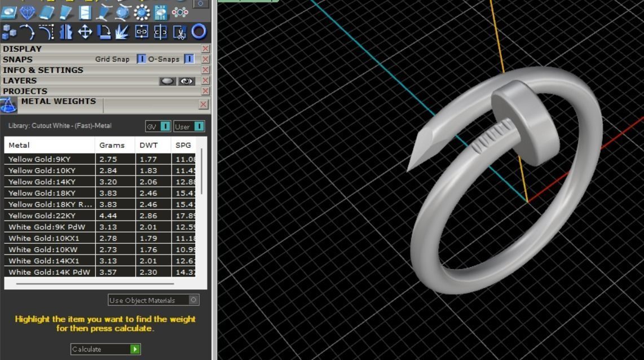
Task: Select the Yellow Gold:10KY row
Action: point(100,170)
